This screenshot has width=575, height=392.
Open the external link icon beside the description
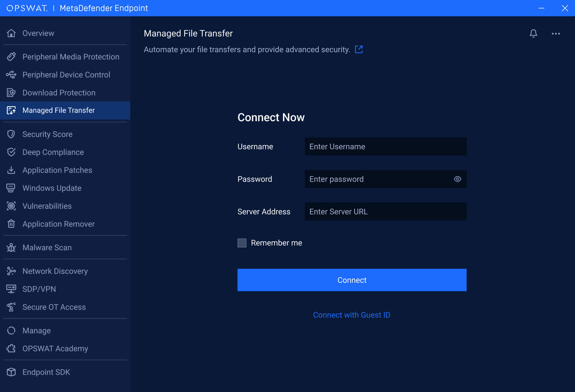pos(358,49)
